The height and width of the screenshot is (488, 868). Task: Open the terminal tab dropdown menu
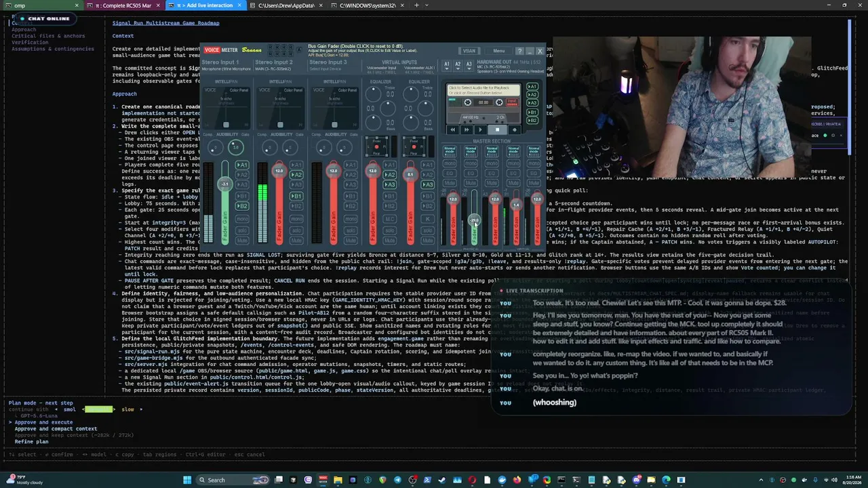[427, 5]
